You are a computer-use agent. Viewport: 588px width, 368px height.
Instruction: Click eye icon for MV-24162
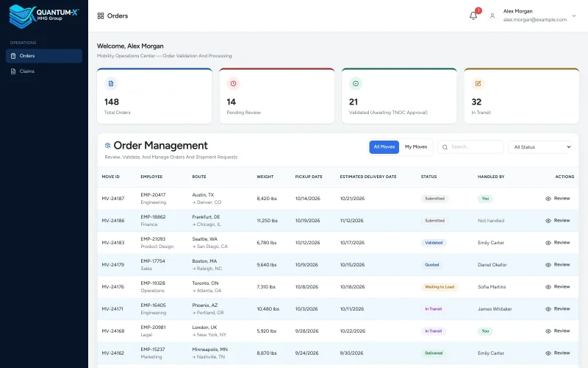click(x=548, y=353)
